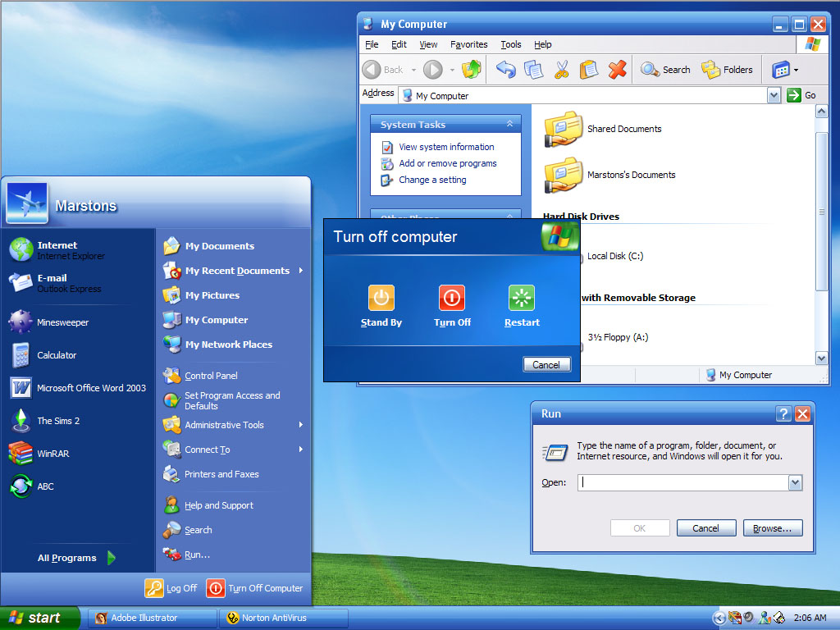Image resolution: width=840 pixels, height=630 pixels.
Task: Open My Pictures folder
Action: [x=202, y=295]
